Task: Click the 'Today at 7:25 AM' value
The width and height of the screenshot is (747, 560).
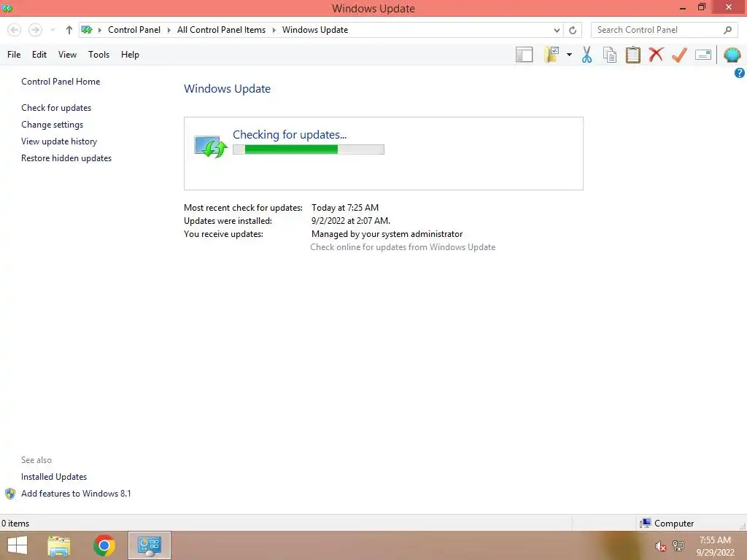Action: coord(345,208)
